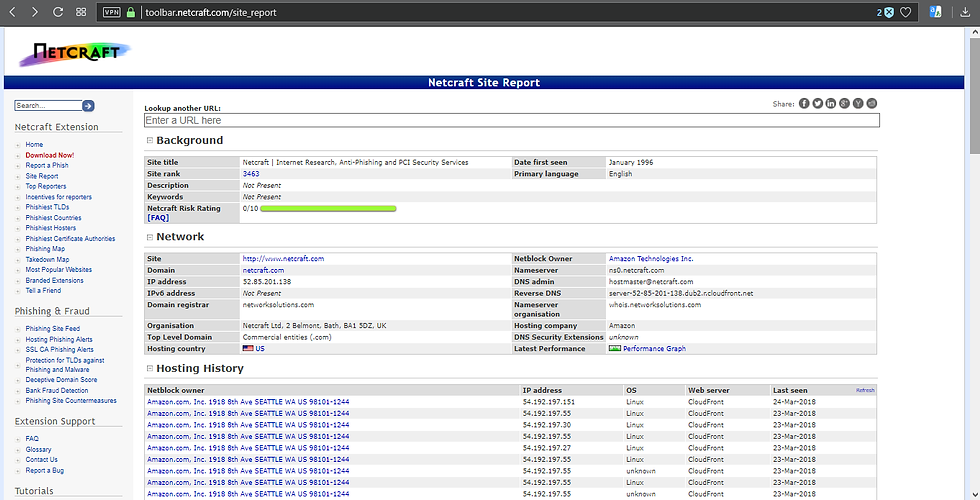The width and height of the screenshot is (980, 500).
Task: Open the Takedown Map link
Action: [48, 259]
